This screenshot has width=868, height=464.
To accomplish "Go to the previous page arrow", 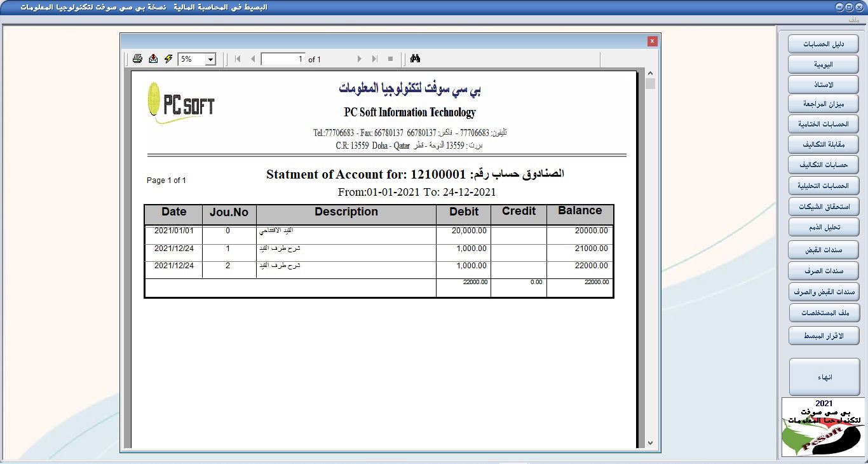I will [x=252, y=58].
